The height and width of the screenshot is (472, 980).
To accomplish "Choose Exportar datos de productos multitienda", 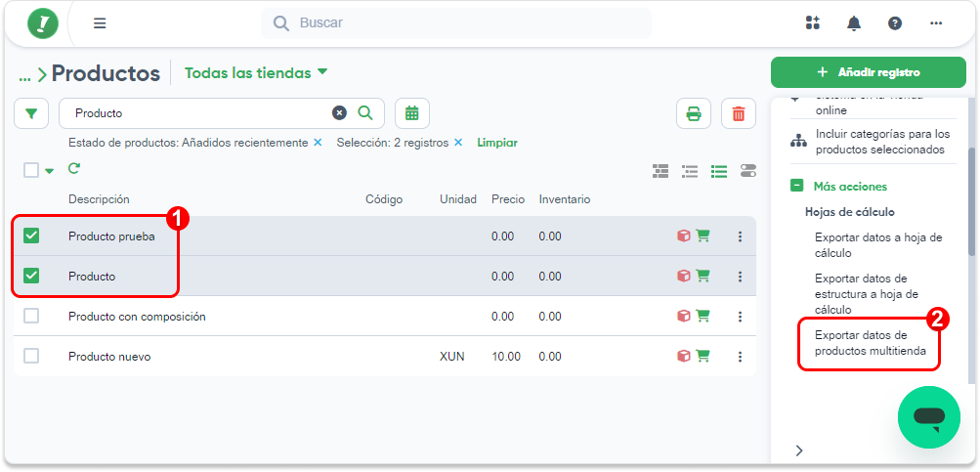I will (x=870, y=343).
